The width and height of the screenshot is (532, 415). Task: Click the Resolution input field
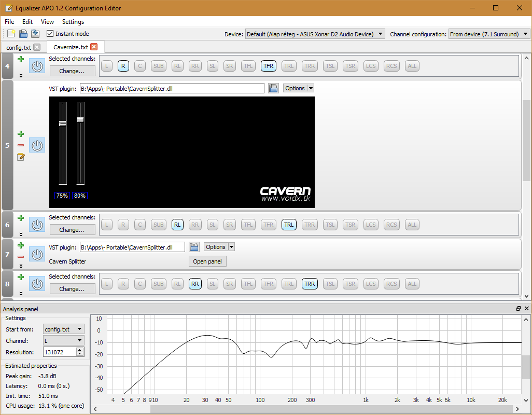click(x=60, y=352)
